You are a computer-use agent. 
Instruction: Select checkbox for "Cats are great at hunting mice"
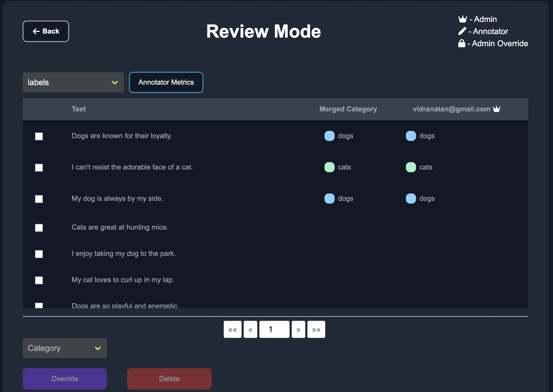pyautogui.click(x=39, y=228)
